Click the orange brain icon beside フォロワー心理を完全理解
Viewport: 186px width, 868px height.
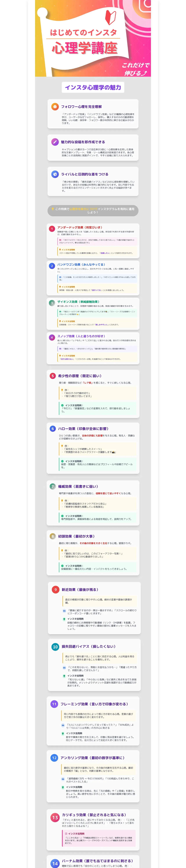[x=55, y=106]
